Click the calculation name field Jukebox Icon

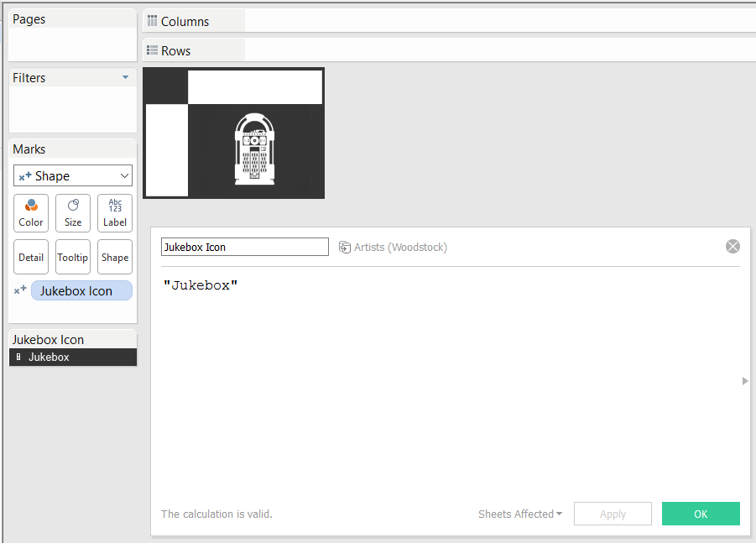pyautogui.click(x=245, y=247)
